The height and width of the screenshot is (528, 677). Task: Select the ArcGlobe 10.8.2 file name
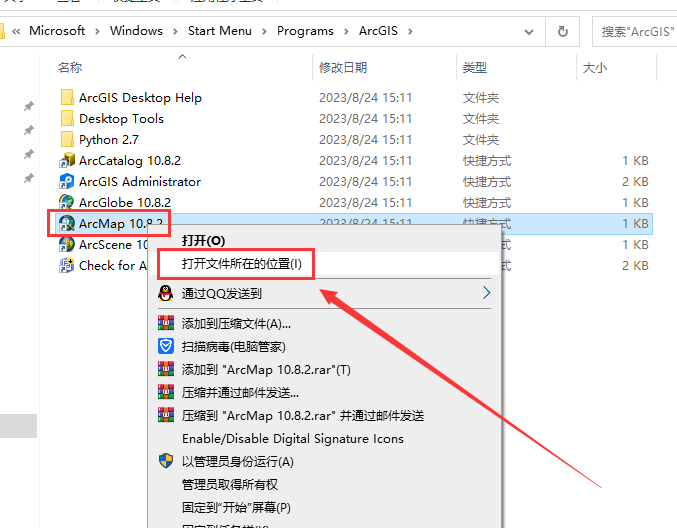point(125,202)
